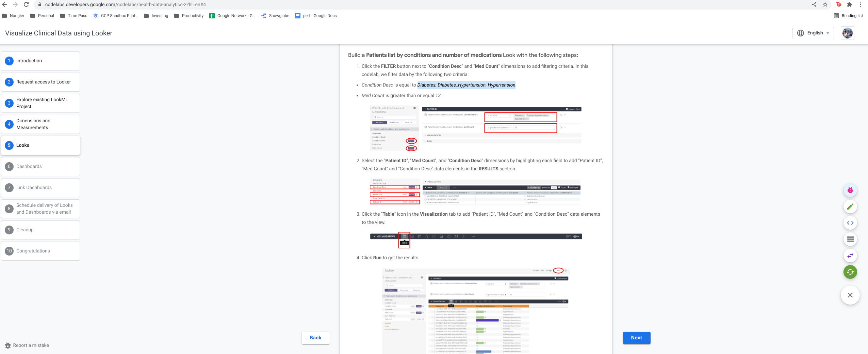The image size is (868, 354).
Task: Open the English language dropdown
Action: tap(814, 33)
